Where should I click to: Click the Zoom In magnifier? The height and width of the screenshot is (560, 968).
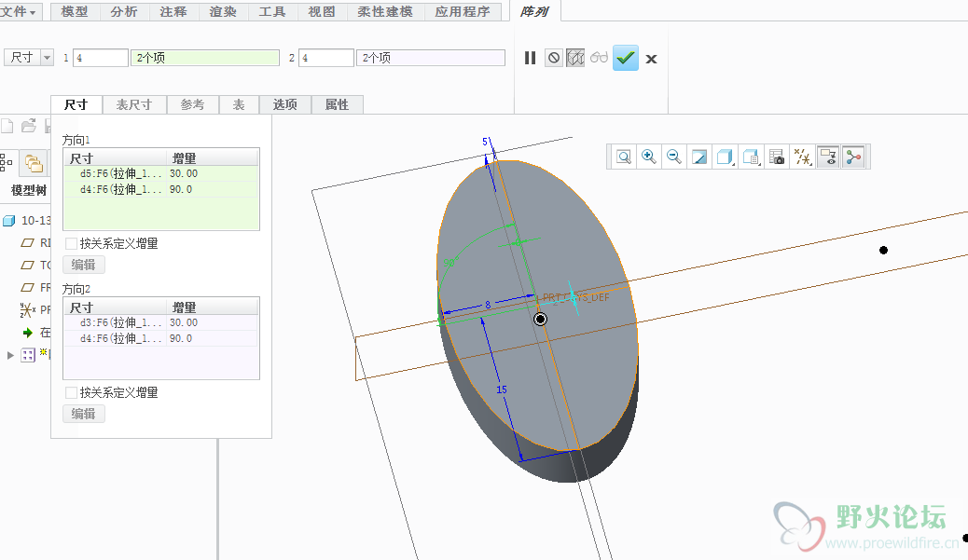coord(649,157)
